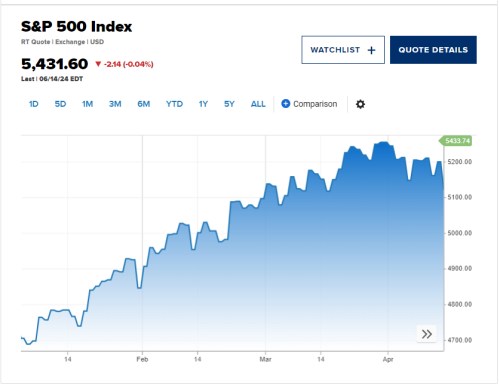Click the Apr x-axis label
The height and width of the screenshot is (386, 500).
(388, 359)
